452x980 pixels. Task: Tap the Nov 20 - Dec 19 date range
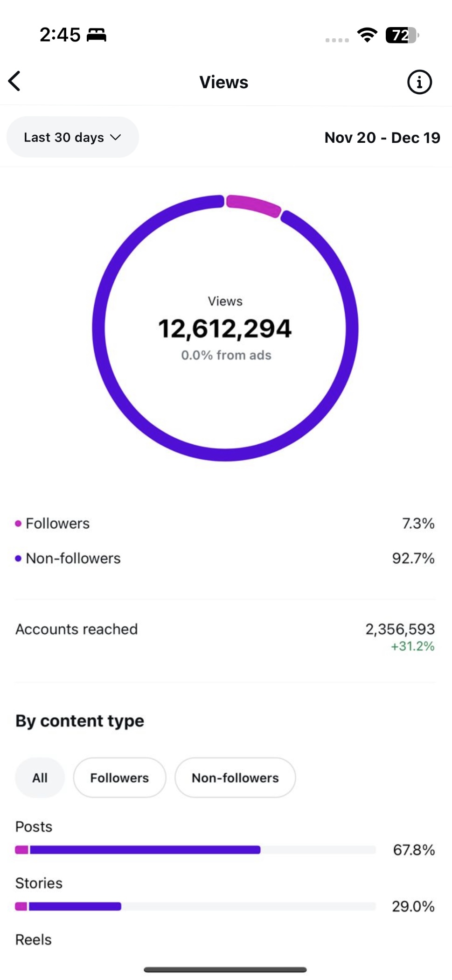[x=382, y=138]
